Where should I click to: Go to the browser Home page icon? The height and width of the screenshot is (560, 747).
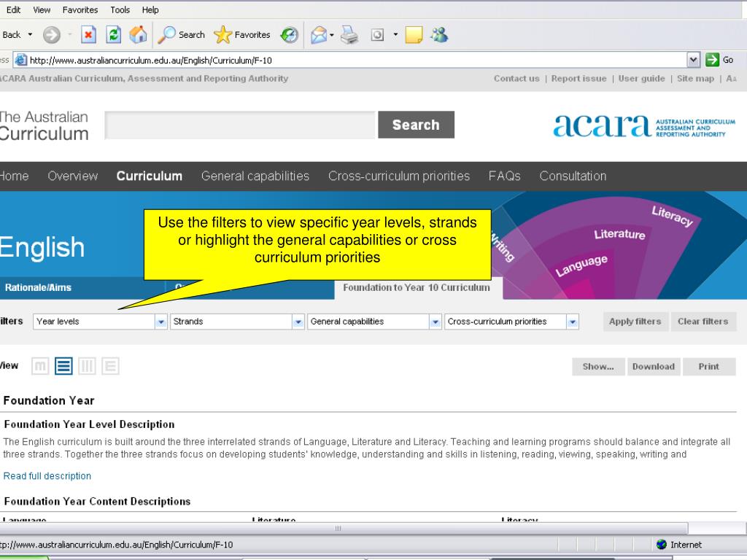[x=138, y=35]
